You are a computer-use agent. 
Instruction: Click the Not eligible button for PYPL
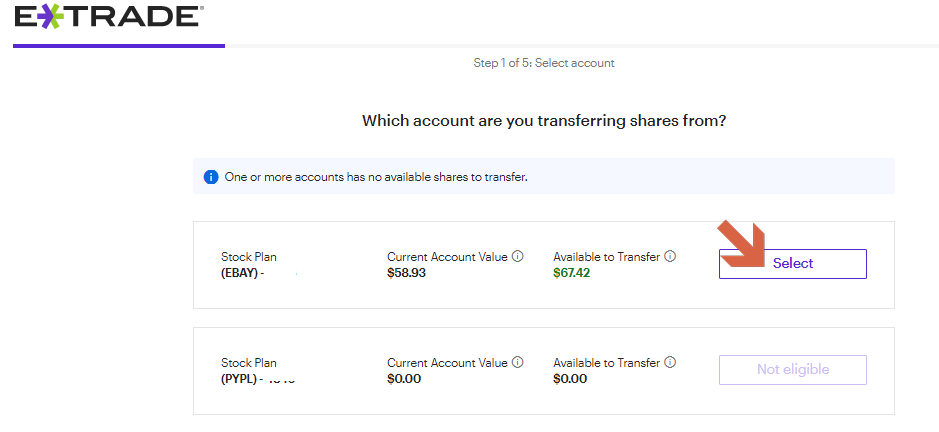(x=792, y=369)
